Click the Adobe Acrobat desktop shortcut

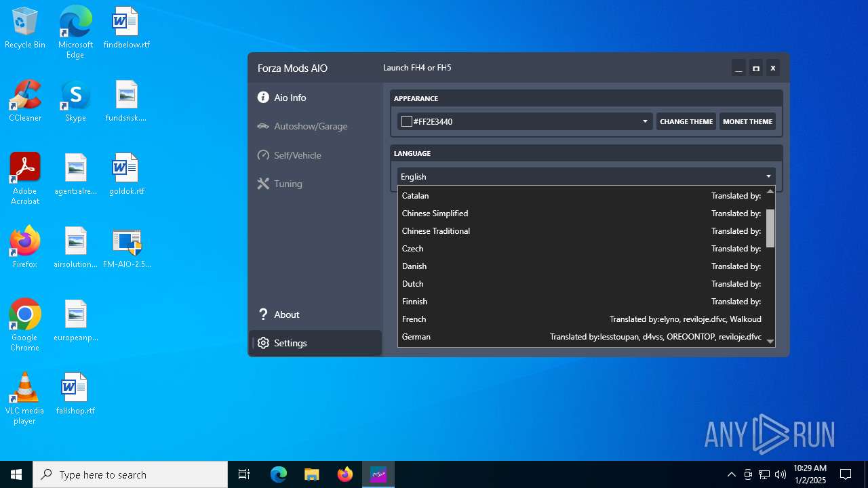(x=25, y=179)
